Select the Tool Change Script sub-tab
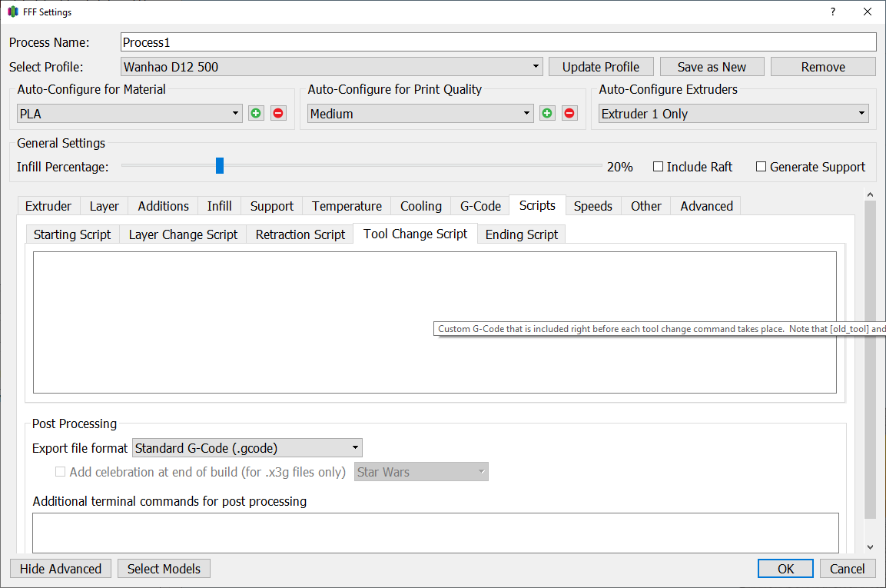Image resolution: width=886 pixels, height=588 pixels. [415, 234]
